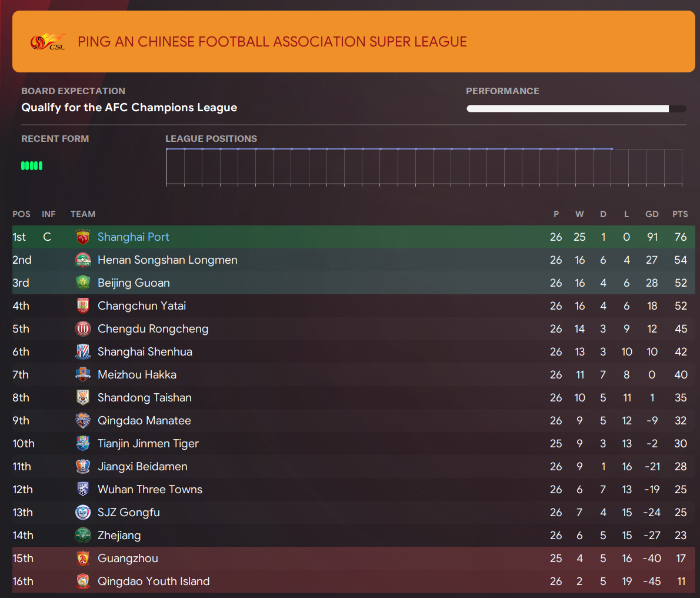Sort the table by PTS column header
Image resolution: width=700 pixels, height=598 pixels.
tap(680, 214)
